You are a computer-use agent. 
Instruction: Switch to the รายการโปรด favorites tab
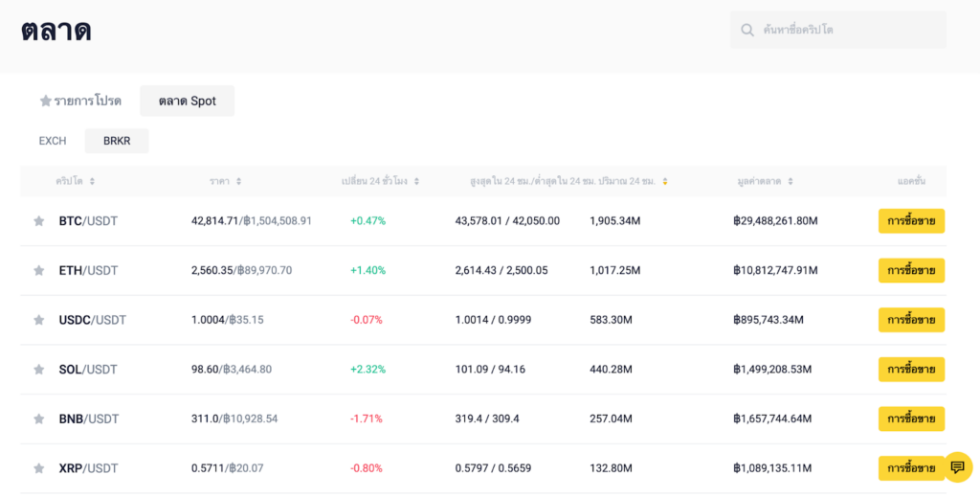pos(80,102)
